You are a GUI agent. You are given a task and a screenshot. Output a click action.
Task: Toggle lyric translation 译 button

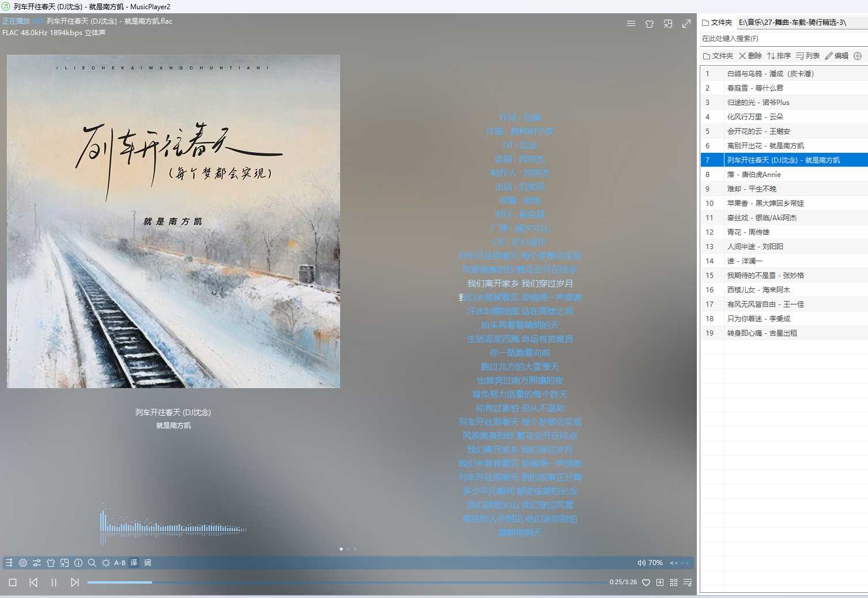pos(134,563)
